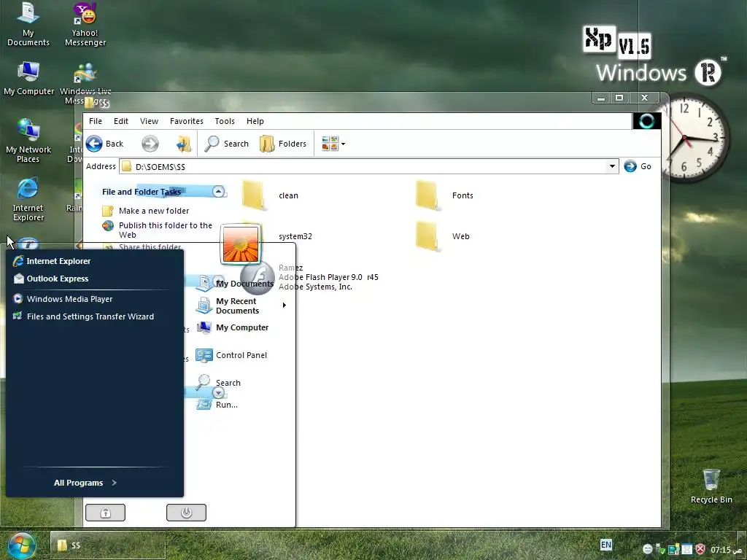
Task: Click the Start orb button
Action: coord(20,546)
